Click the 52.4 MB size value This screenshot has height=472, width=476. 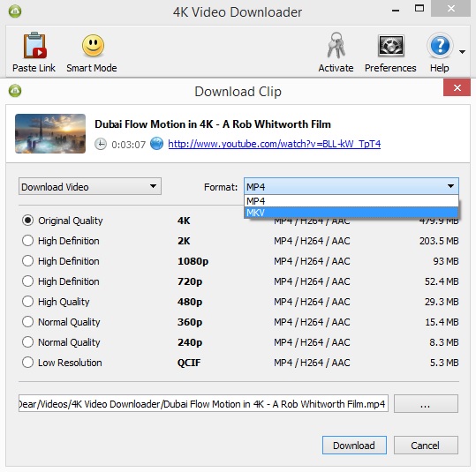coord(442,281)
